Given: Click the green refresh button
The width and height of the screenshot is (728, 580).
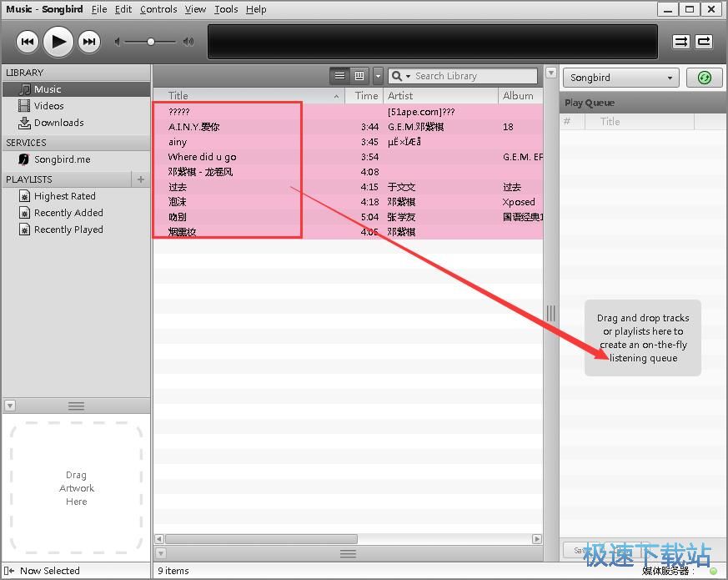Looking at the screenshot, I should (705, 78).
